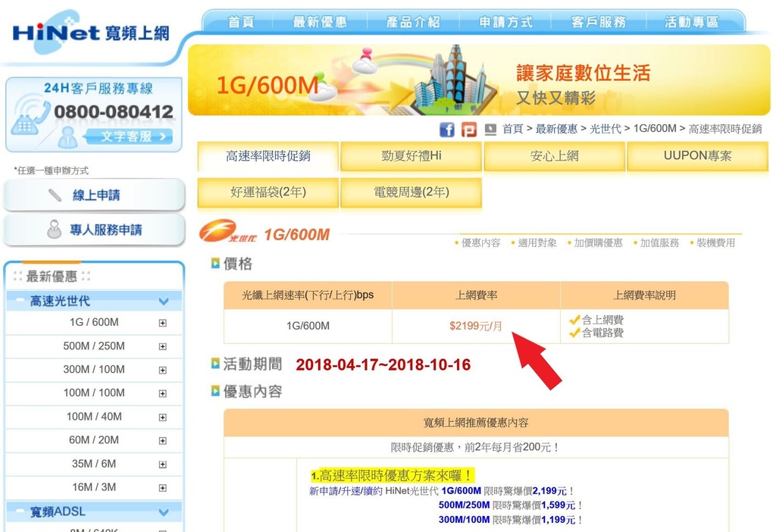The height and width of the screenshot is (532, 776).
Task: Open 首頁 in top navigation
Action: (x=240, y=22)
